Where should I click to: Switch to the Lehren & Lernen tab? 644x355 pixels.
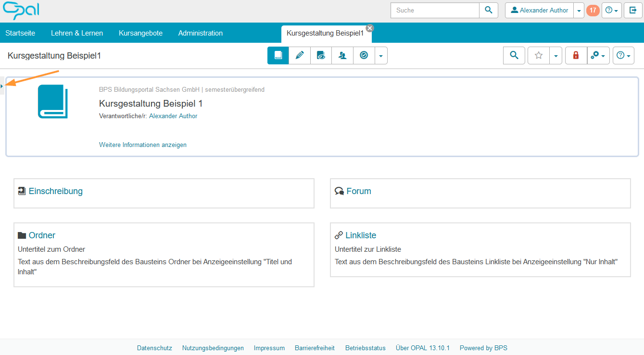[77, 33]
